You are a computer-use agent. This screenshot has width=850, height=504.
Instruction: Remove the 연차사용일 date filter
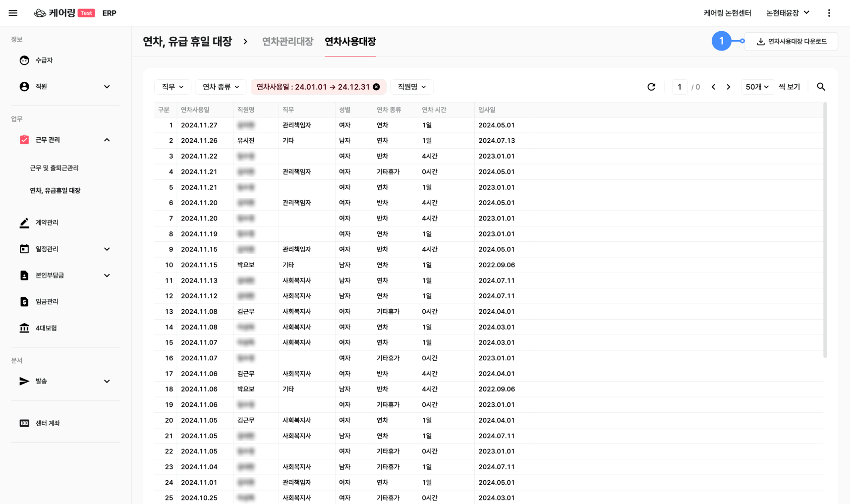click(x=377, y=87)
